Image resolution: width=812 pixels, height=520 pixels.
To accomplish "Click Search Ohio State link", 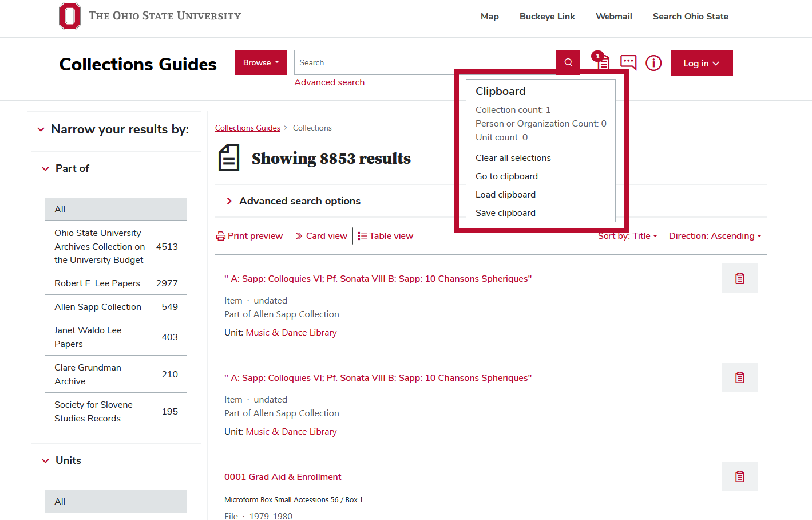I will pyautogui.click(x=691, y=17).
